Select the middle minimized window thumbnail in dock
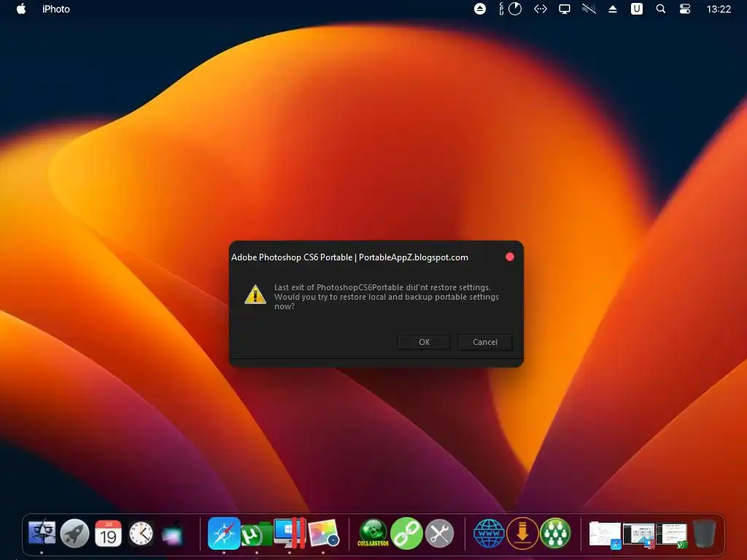This screenshot has width=747, height=560. (639, 535)
